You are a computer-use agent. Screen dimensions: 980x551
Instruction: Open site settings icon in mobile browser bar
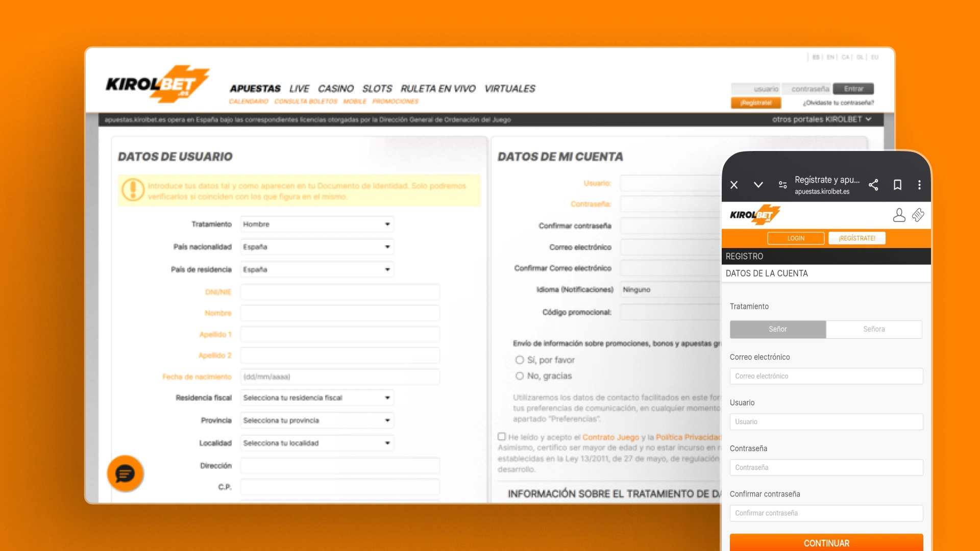pyautogui.click(x=782, y=185)
